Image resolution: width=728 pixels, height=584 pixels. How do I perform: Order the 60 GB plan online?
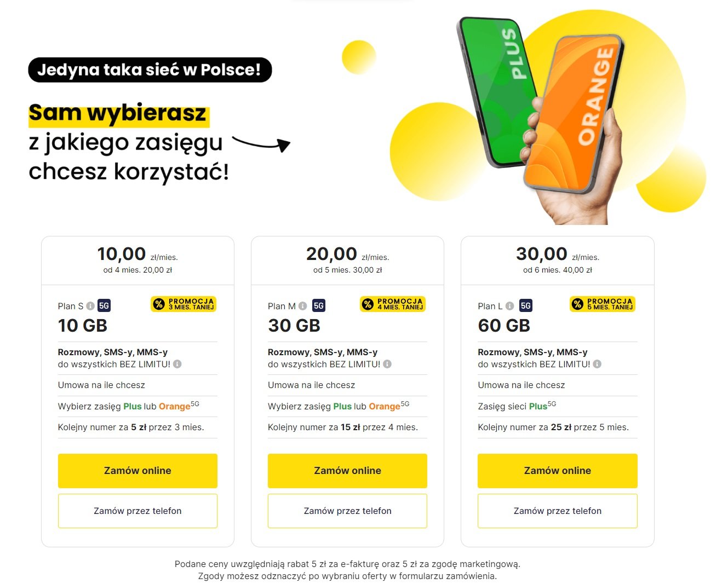tap(558, 471)
